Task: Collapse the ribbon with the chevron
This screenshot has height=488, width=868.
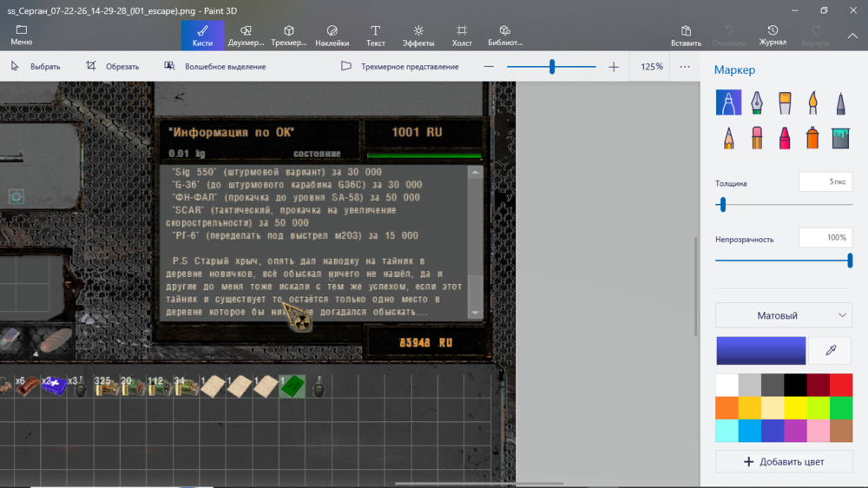Action: pyautogui.click(x=852, y=36)
